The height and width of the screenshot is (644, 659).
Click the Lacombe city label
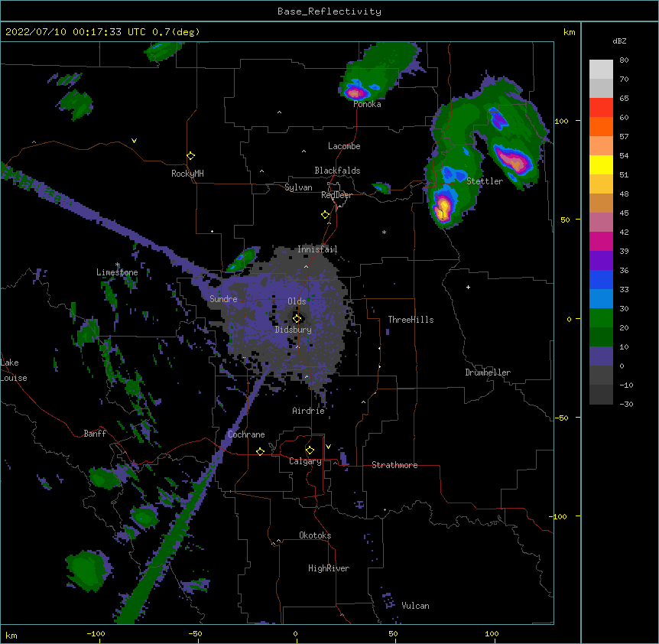pos(344,146)
